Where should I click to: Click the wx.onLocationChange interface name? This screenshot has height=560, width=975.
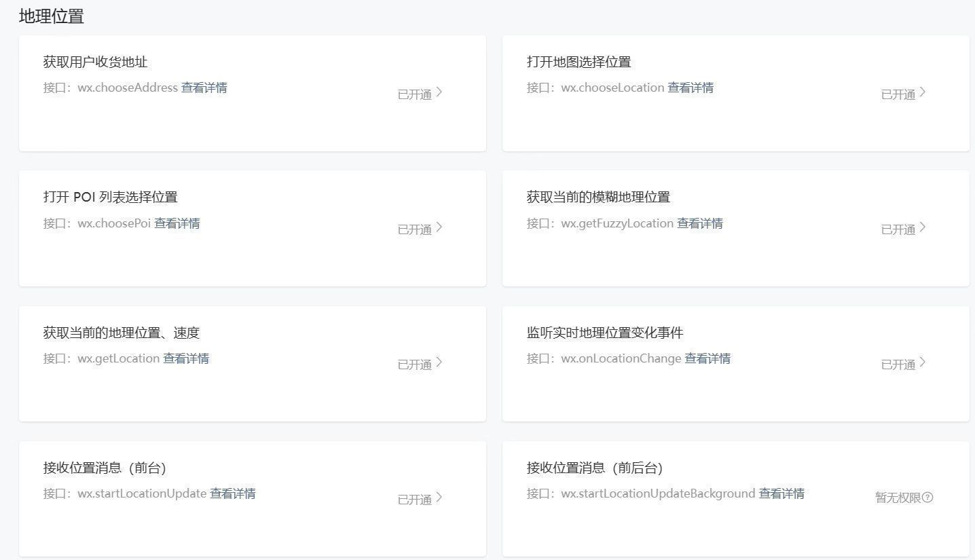[621, 358]
